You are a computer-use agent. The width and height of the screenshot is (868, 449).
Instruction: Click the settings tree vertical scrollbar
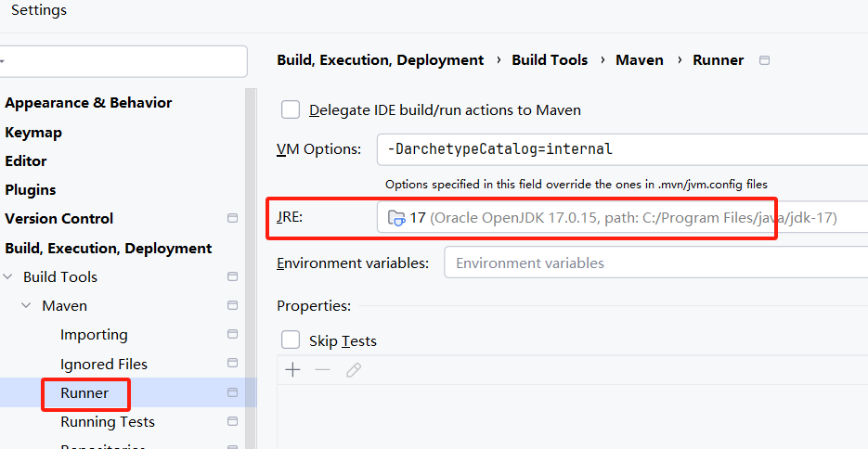251,268
